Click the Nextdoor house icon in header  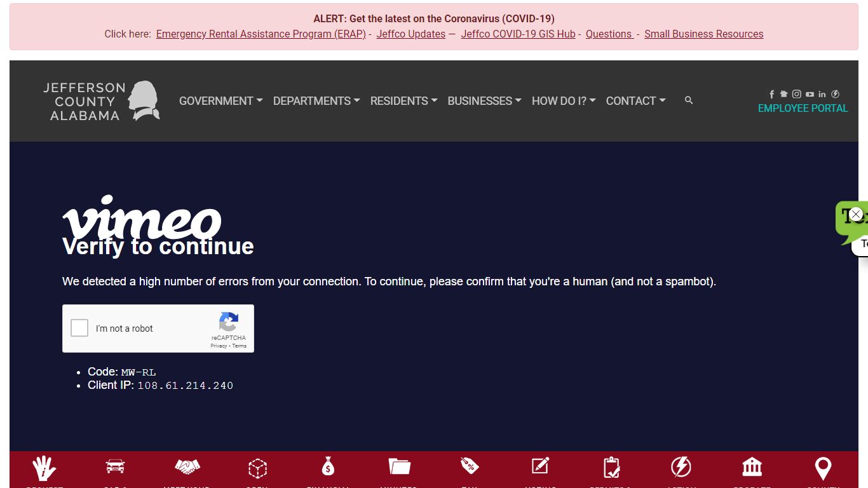coord(784,94)
